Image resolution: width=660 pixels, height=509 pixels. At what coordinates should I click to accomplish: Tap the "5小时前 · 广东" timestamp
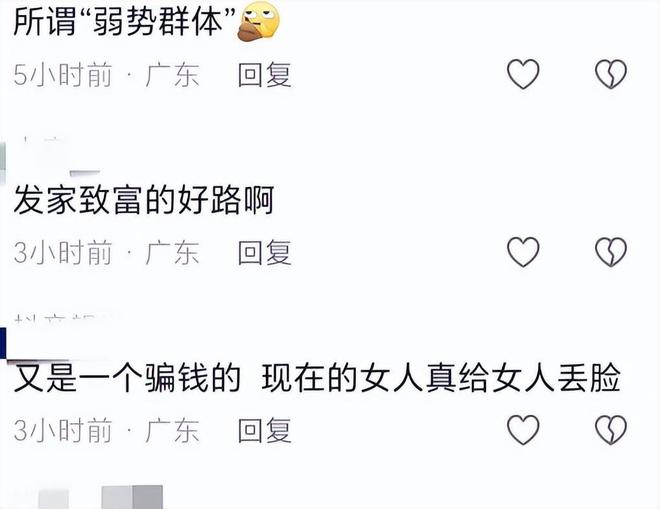pos(106,75)
